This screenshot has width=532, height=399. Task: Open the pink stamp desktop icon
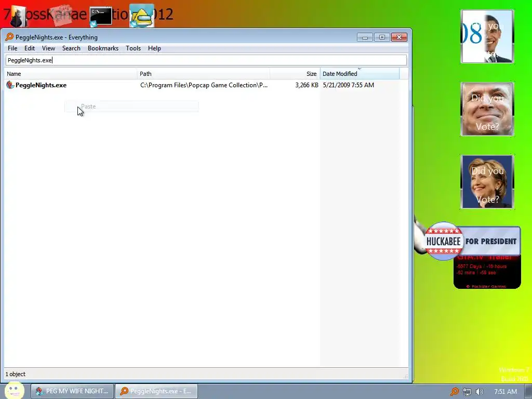(x=61, y=15)
